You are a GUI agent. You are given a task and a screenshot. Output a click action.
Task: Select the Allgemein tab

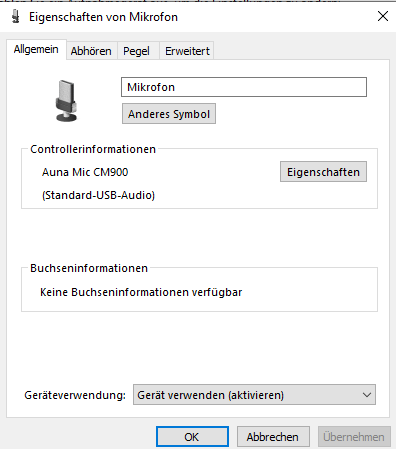pyautogui.click(x=36, y=49)
